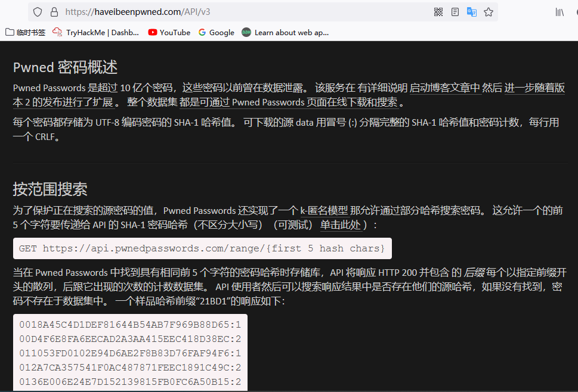Click the site security padlock icon
The image size is (578, 392).
(54, 12)
